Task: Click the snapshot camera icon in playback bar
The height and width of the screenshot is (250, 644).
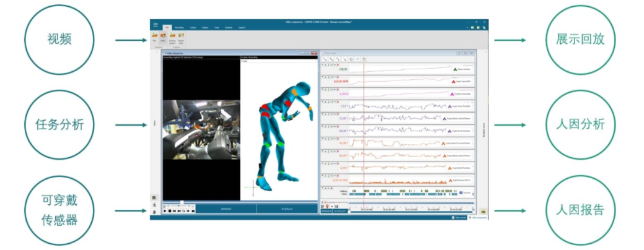Action: point(193,211)
